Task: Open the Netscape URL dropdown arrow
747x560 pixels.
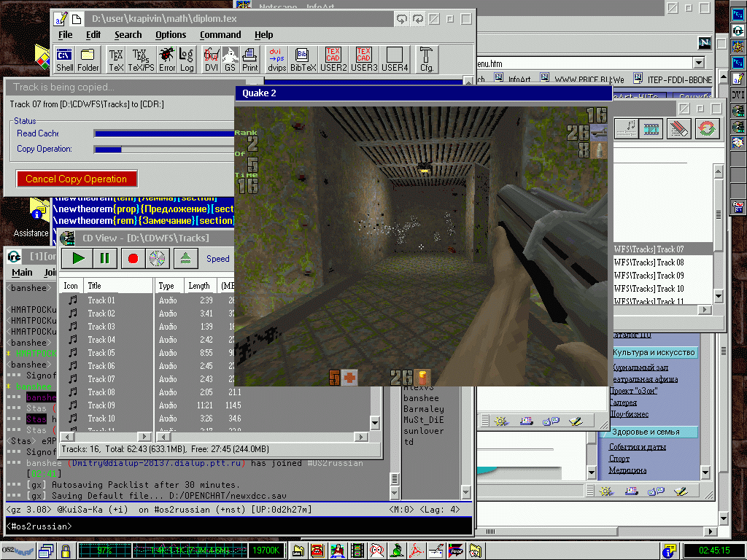Action: tap(699, 63)
